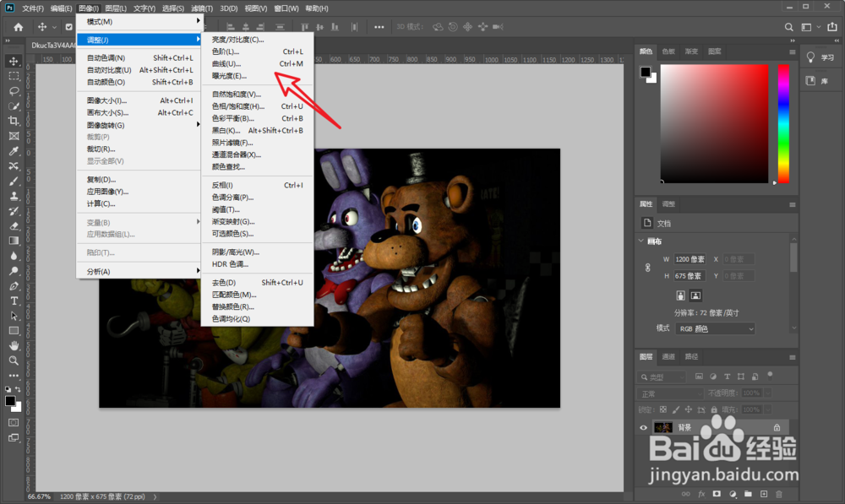Image resolution: width=845 pixels, height=504 pixels.
Task: Click the canvas height H field
Action: pyautogui.click(x=690, y=276)
